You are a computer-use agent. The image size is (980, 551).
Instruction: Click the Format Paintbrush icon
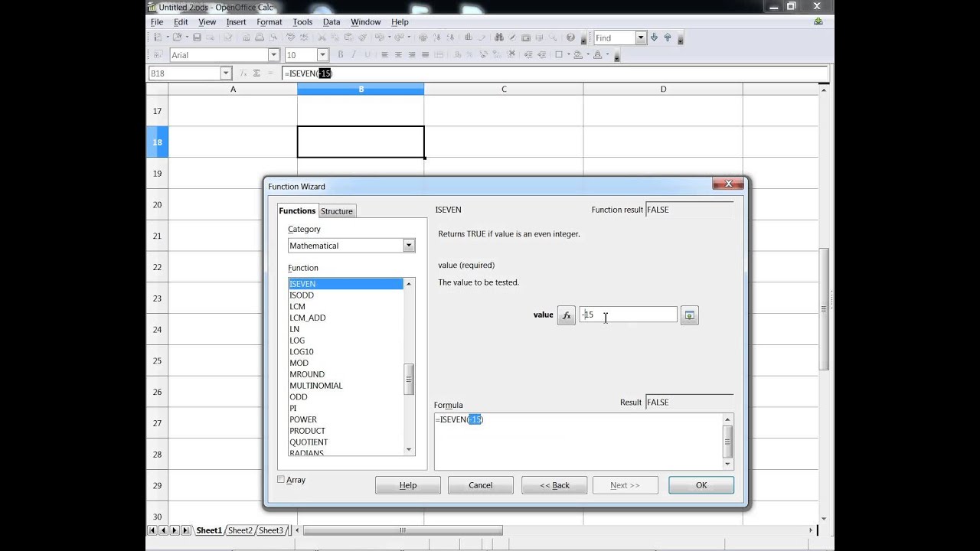coord(362,37)
